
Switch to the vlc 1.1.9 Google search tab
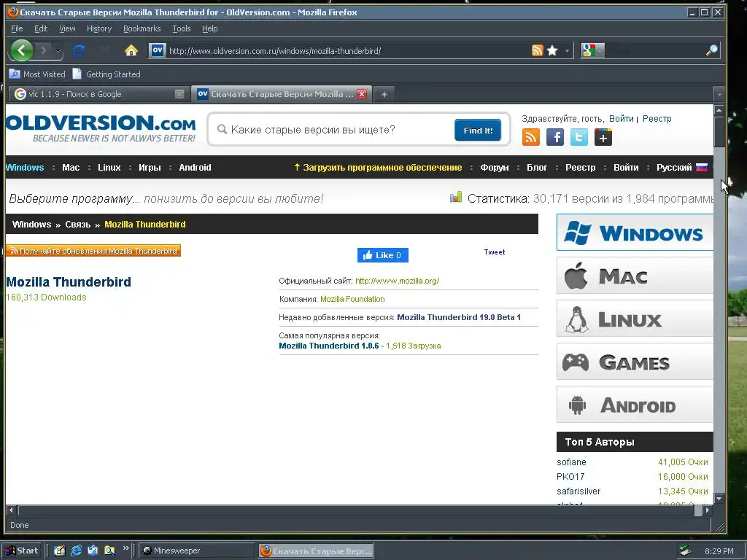coord(98,94)
